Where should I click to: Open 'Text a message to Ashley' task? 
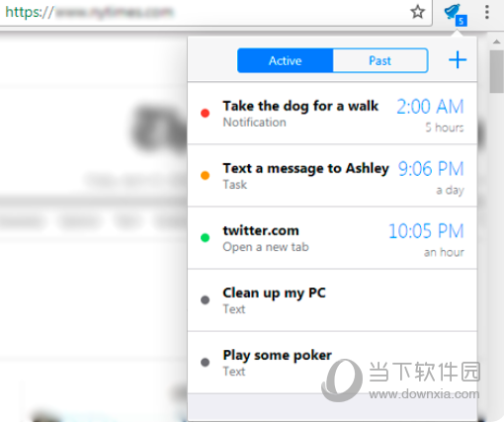click(332, 175)
